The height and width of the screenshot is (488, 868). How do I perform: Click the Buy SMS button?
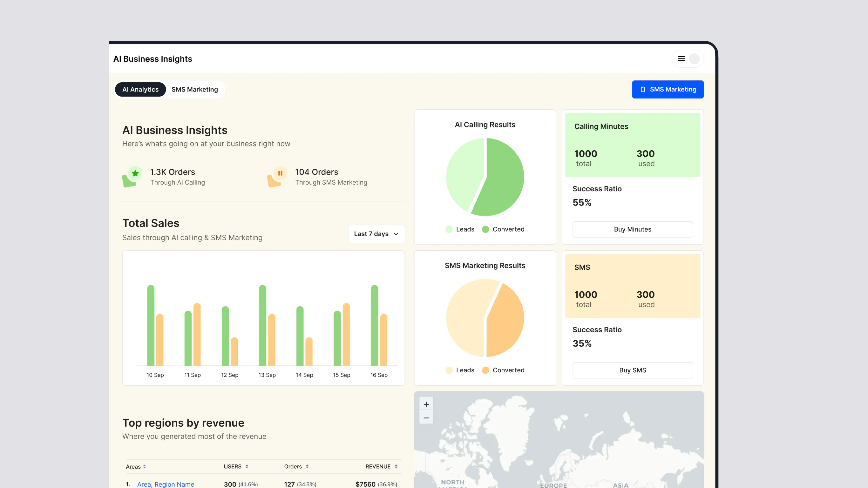point(633,370)
